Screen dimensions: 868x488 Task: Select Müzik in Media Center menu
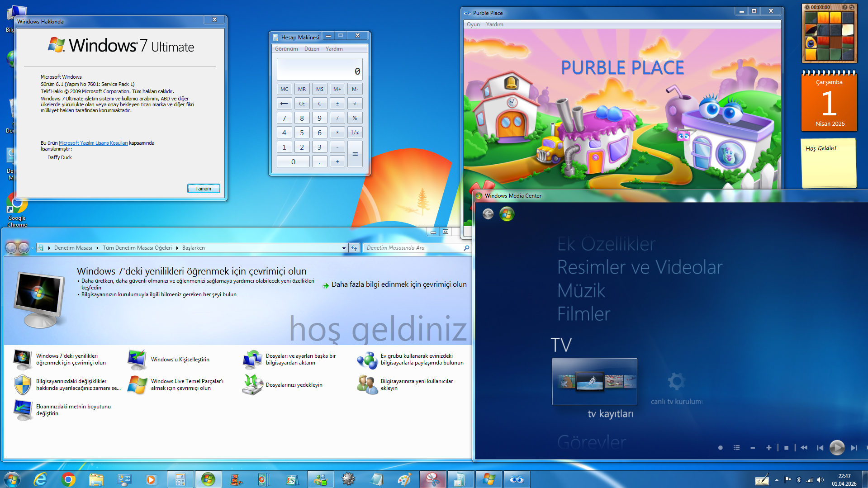coord(581,290)
